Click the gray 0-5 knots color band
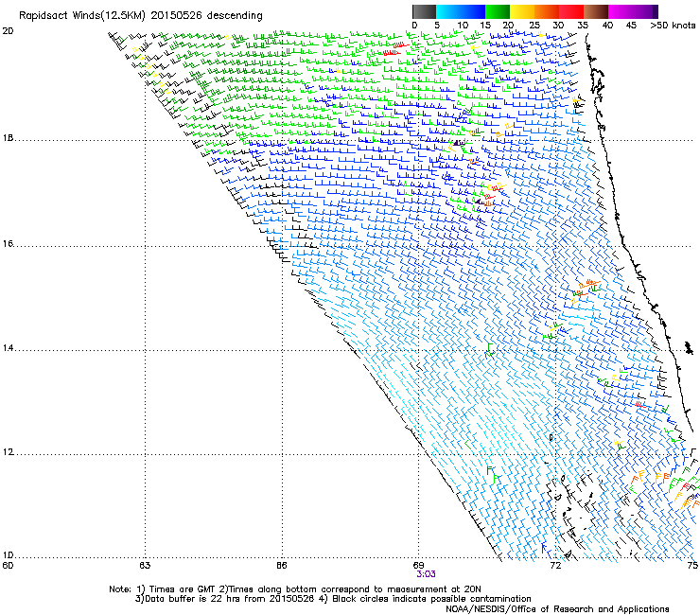 tap(425, 11)
